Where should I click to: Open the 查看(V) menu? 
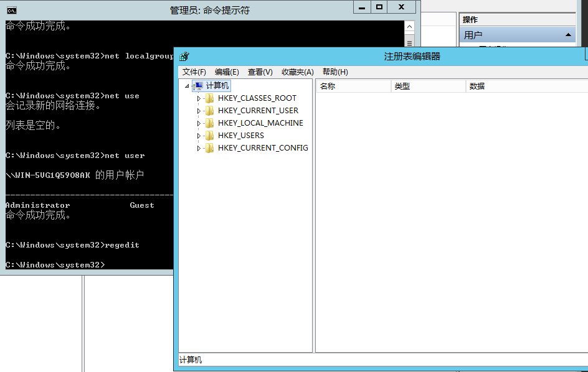(260, 72)
